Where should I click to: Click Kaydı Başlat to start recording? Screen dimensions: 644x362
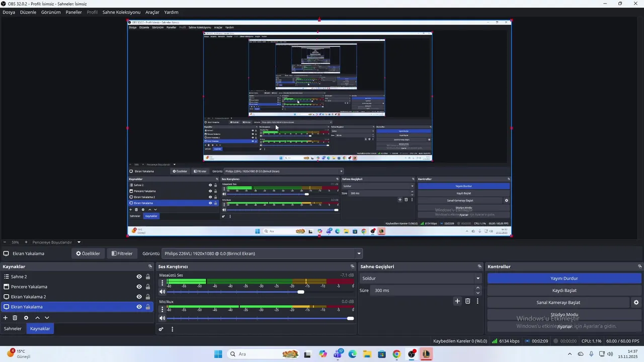564,291
